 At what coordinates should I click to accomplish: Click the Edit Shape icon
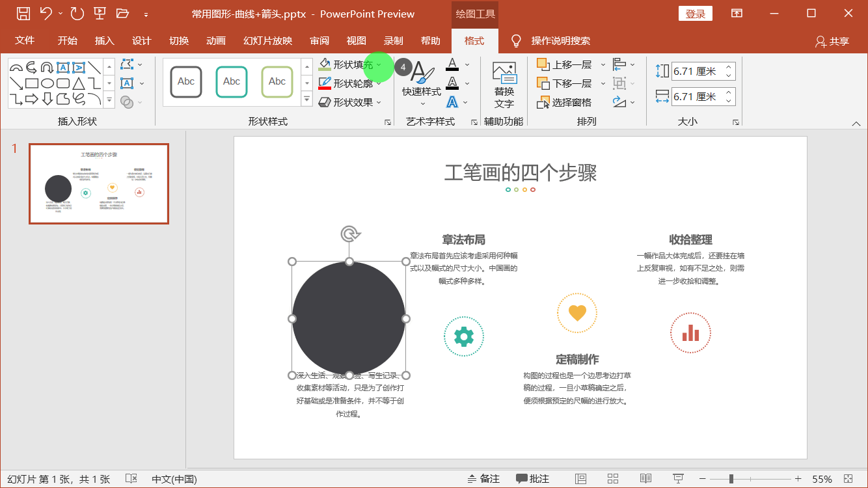[127, 64]
